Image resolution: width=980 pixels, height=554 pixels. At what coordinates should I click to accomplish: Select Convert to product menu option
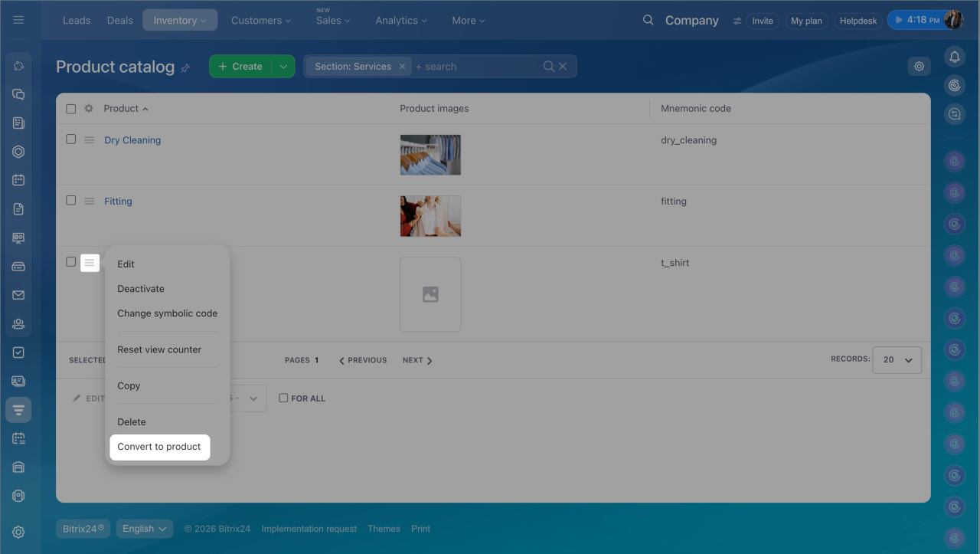[x=159, y=447]
